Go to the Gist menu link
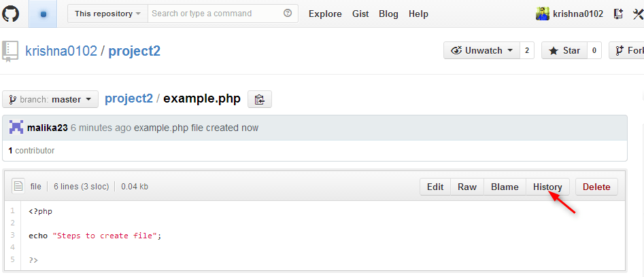This screenshot has height=277, width=644. (360, 14)
